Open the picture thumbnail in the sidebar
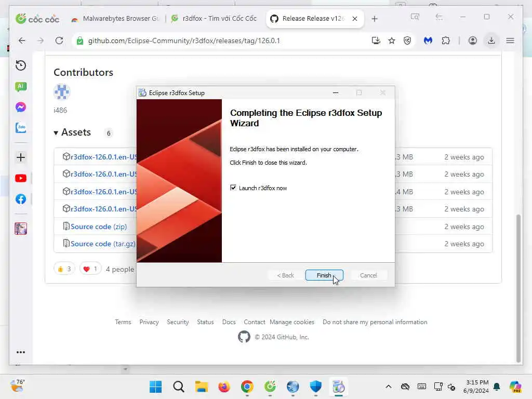532x399 pixels. pos(21,229)
